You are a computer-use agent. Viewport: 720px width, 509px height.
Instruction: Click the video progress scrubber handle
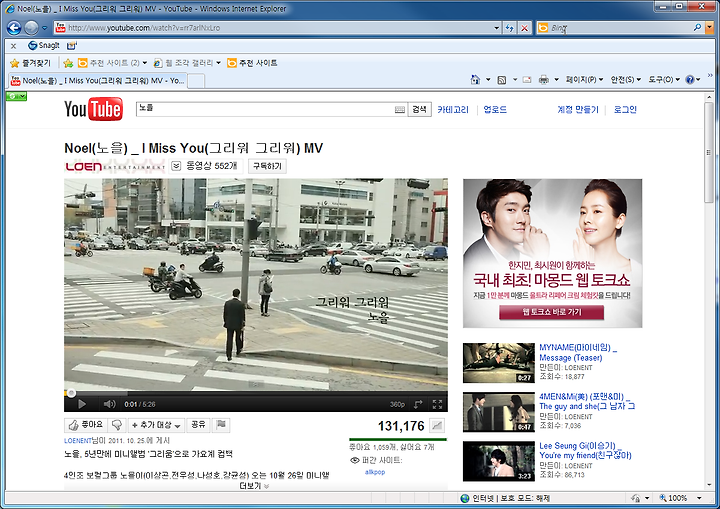coord(71,393)
